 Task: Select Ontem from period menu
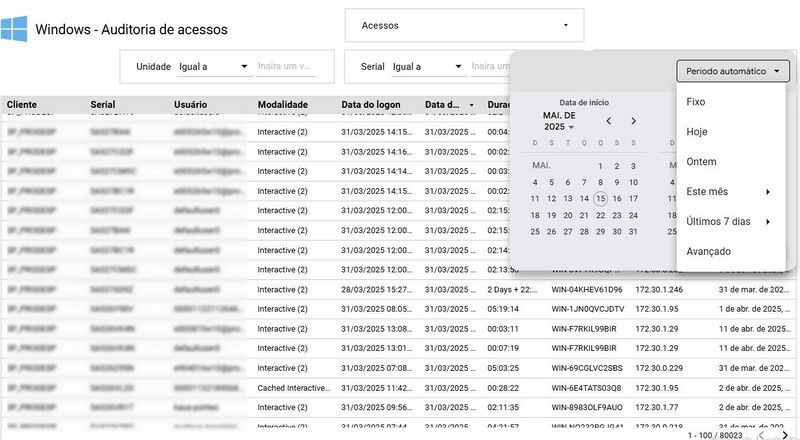(701, 161)
